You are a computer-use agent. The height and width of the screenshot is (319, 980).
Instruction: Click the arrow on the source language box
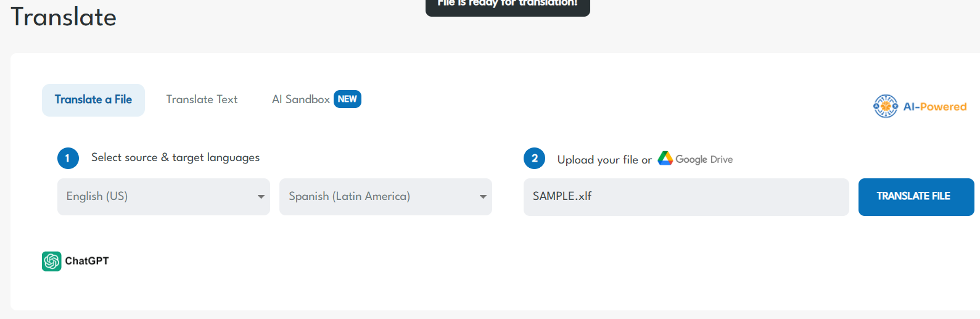(x=261, y=197)
